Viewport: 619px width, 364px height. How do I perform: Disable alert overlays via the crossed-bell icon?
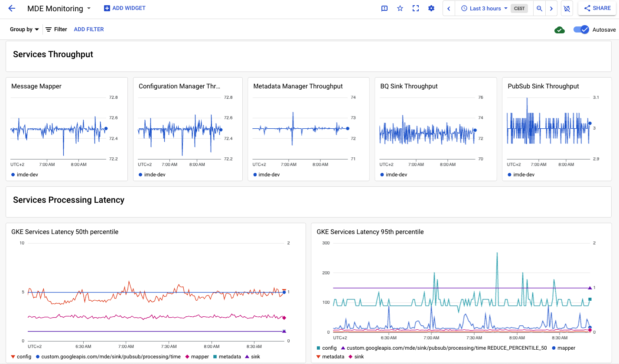[567, 8]
